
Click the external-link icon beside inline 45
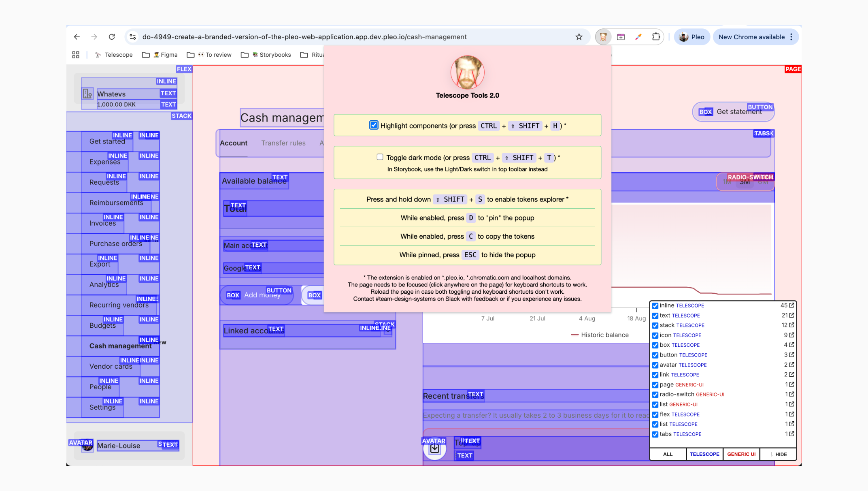pyautogui.click(x=792, y=305)
